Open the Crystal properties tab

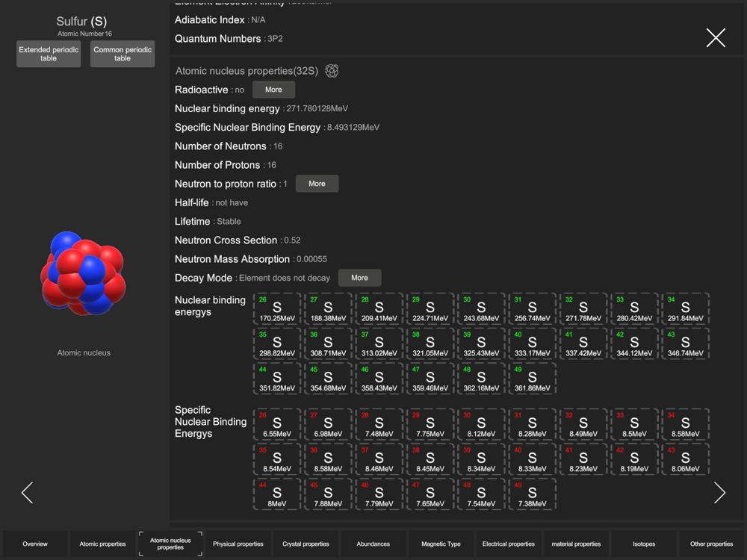point(306,544)
